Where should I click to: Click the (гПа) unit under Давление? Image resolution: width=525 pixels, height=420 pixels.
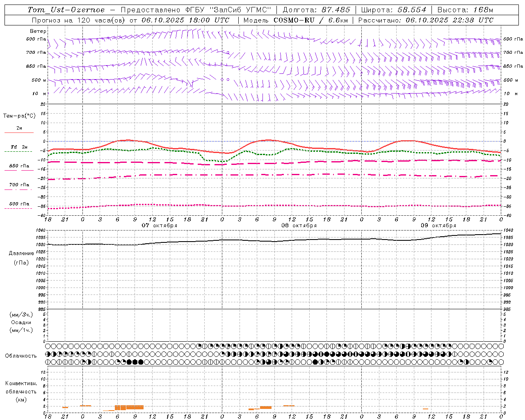(x=21, y=262)
